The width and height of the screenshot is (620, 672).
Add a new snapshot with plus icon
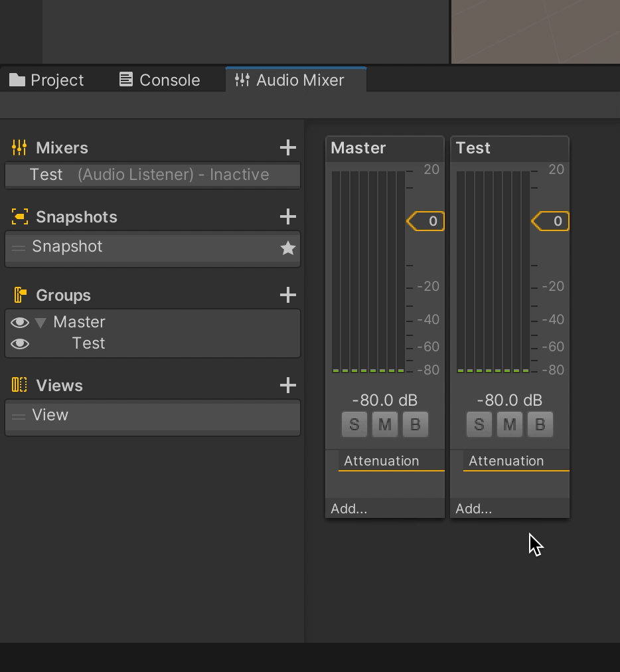[x=288, y=216]
